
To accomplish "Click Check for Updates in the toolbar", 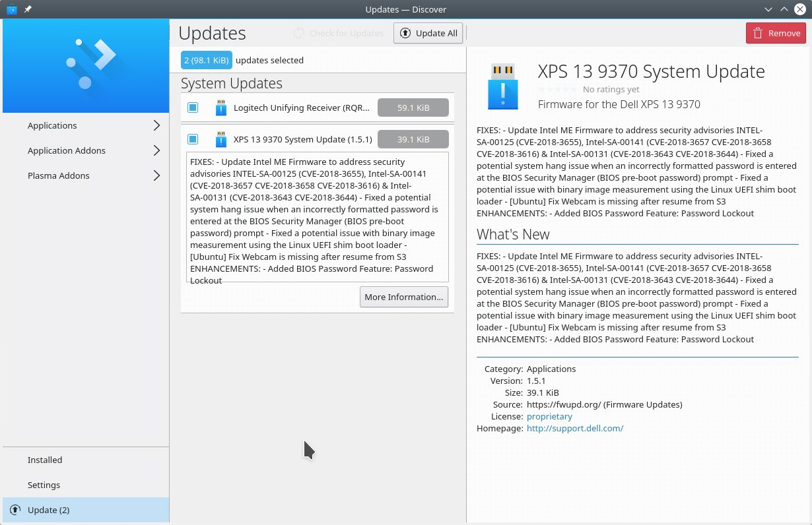I will point(339,33).
